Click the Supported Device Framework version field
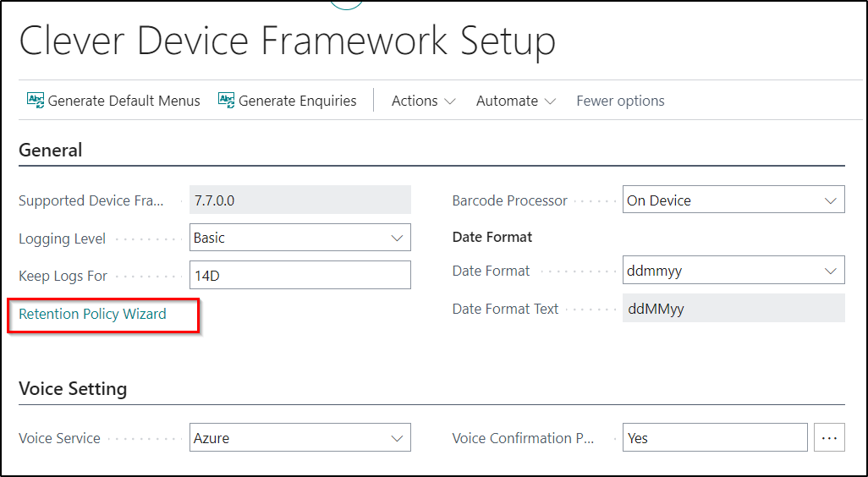 tap(300, 200)
